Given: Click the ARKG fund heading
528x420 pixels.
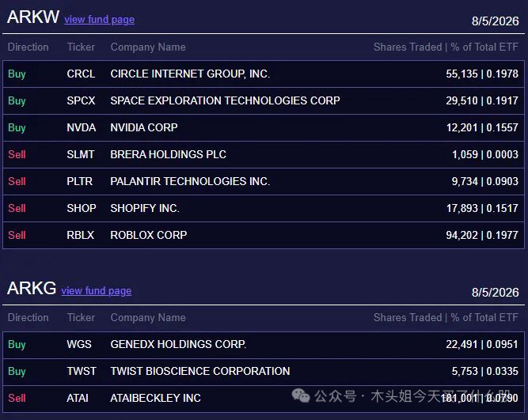Looking at the screenshot, I should (32, 288).
